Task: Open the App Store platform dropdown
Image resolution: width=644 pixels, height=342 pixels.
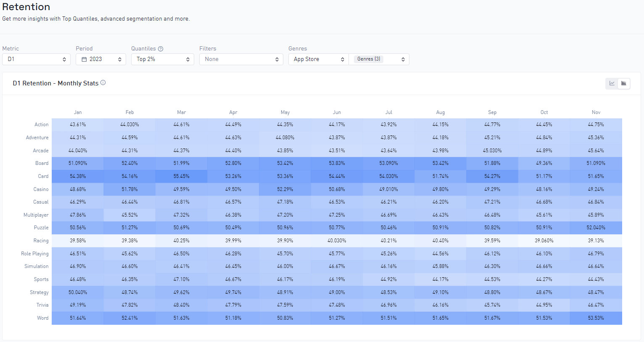Action: point(318,59)
